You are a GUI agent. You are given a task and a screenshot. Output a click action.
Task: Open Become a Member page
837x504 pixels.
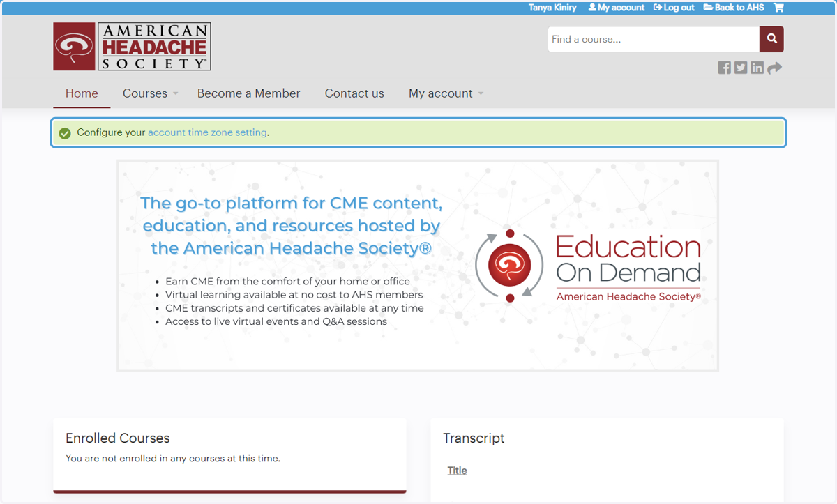tap(248, 93)
